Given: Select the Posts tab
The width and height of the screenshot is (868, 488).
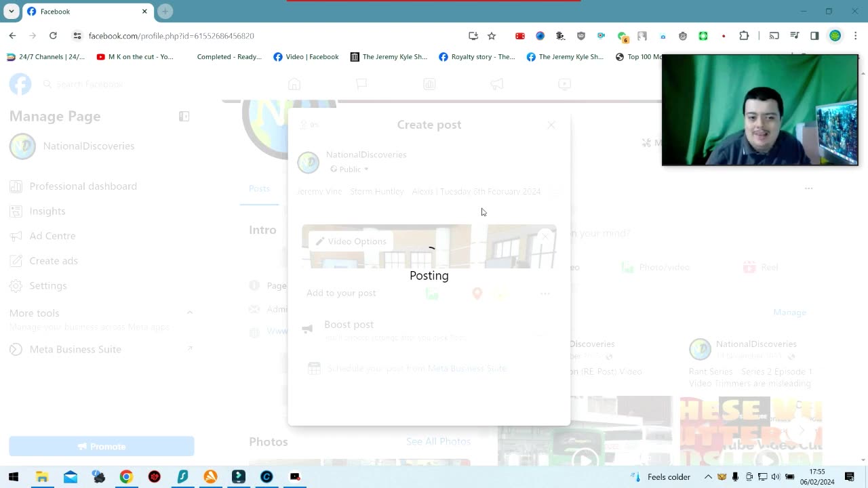Looking at the screenshot, I should point(259,188).
